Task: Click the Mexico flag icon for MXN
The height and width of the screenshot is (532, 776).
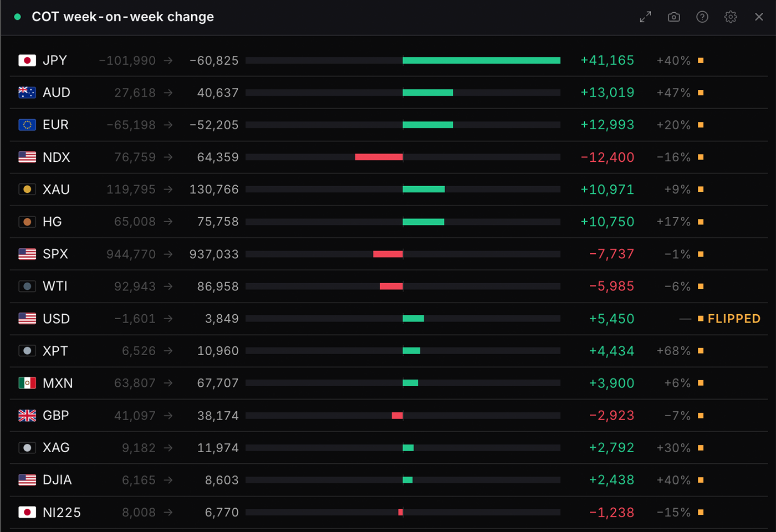Action: click(x=27, y=383)
